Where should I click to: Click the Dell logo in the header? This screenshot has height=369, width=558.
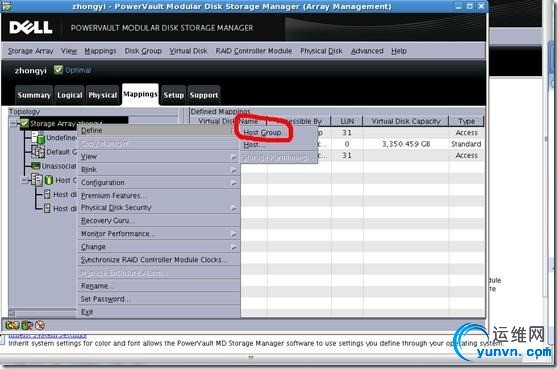[x=31, y=27]
